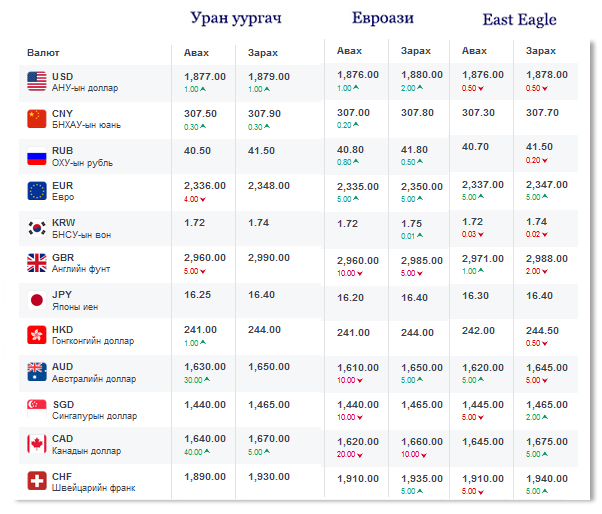Click the RUB Russia flag icon
This screenshot has width=602, height=514.
37,155
